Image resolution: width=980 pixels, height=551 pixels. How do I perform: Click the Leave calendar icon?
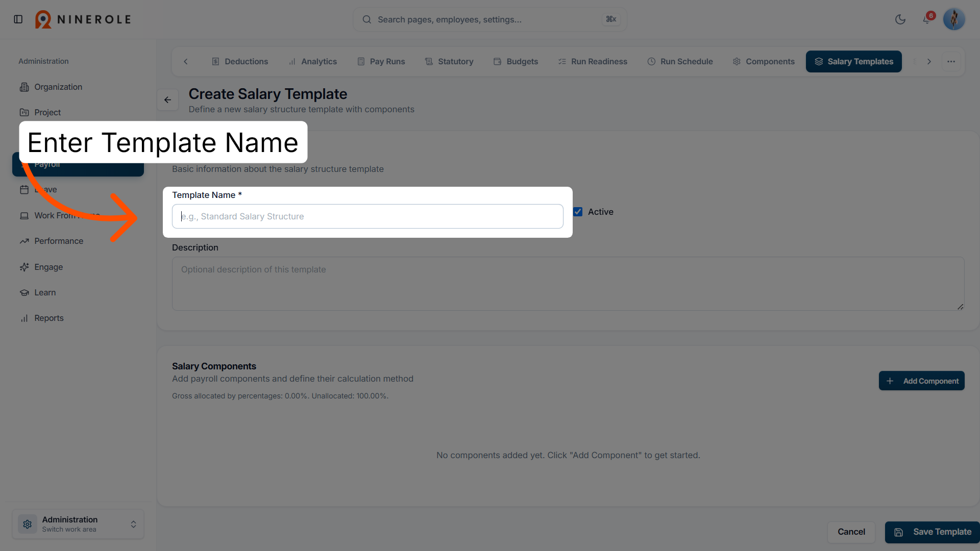pyautogui.click(x=24, y=190)
